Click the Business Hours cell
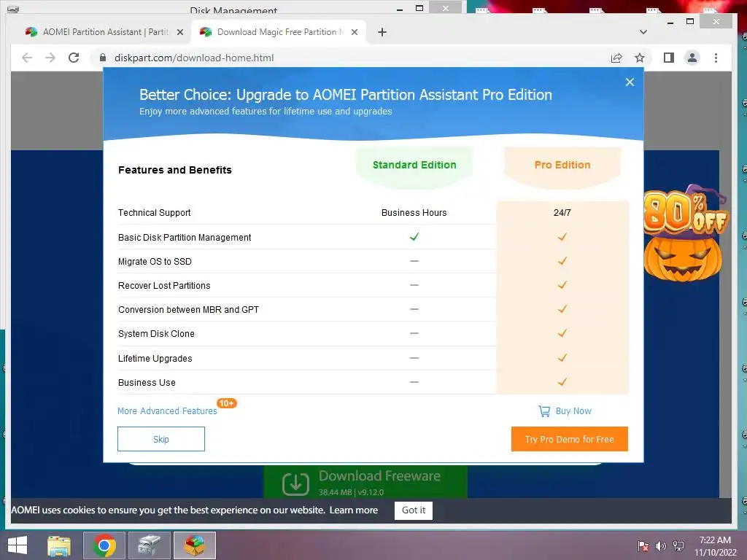Image resolution: width=747 pixels, height=560 pixels. [414, 213]
